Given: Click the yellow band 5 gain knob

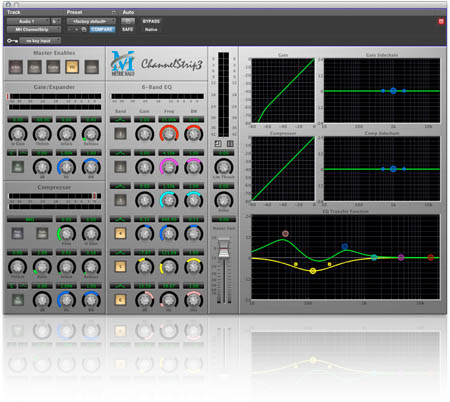Looking at the screenshot, I should 144,267.
